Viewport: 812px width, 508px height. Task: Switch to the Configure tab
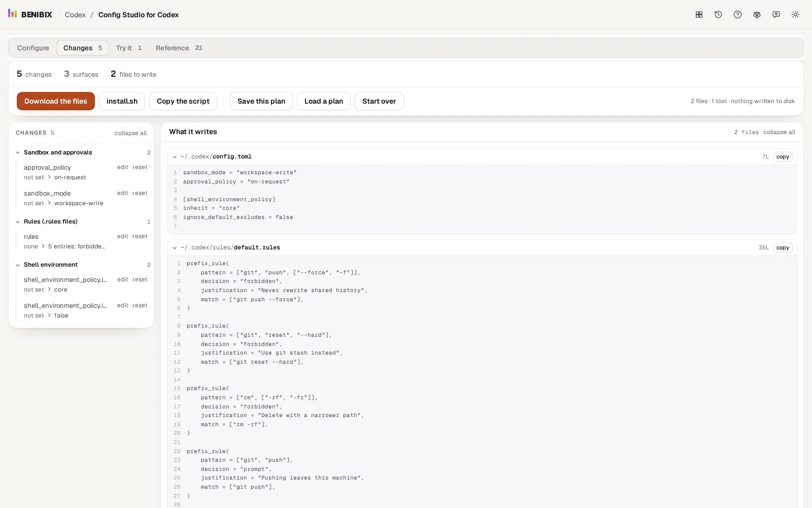(33, 48)
